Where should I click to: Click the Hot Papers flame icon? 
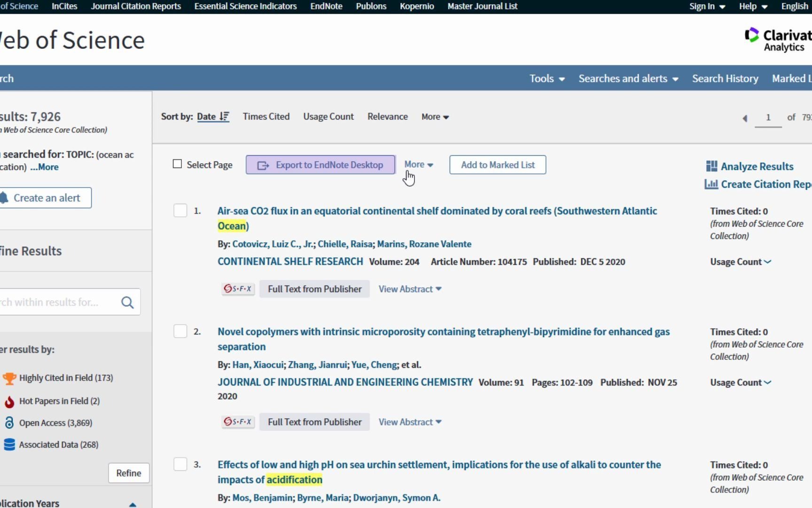[x=9, y=401]
